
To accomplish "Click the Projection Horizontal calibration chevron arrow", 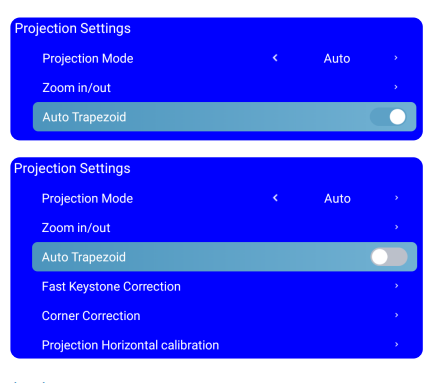I will [x=396, y=344].
